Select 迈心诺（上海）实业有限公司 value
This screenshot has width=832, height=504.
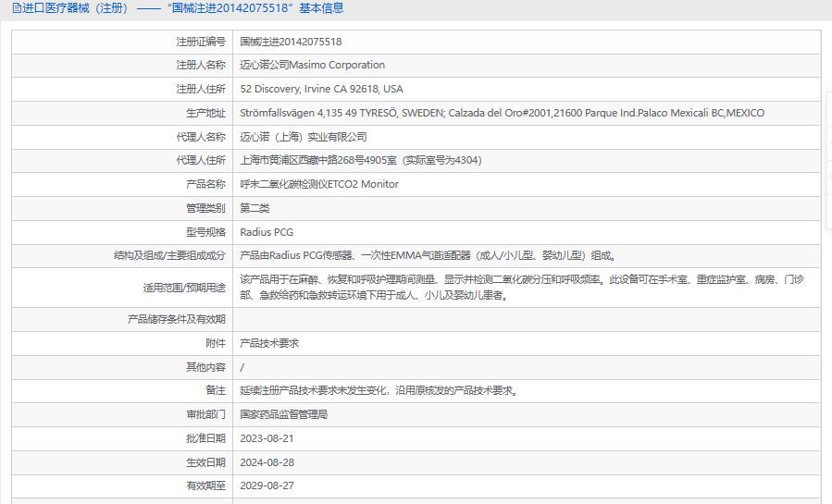tap(304, 137)
